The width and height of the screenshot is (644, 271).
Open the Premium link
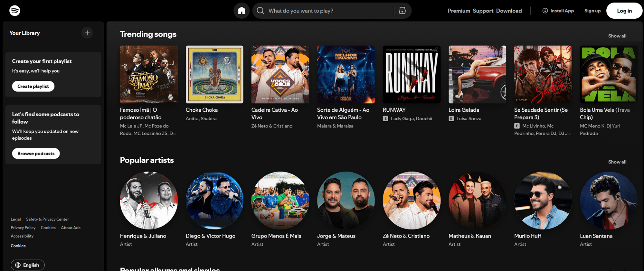[459, 11]
